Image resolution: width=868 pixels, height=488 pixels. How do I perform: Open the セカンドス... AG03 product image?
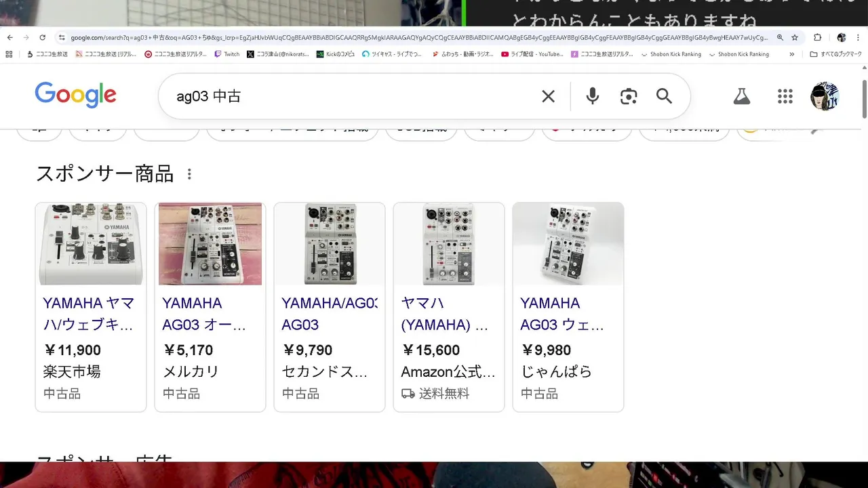(x=330, y=244)
